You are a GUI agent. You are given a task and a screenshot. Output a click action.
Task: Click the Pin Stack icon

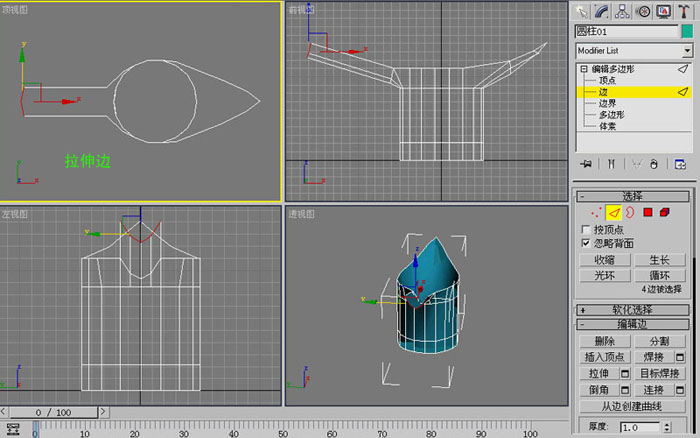coord(586,164)
